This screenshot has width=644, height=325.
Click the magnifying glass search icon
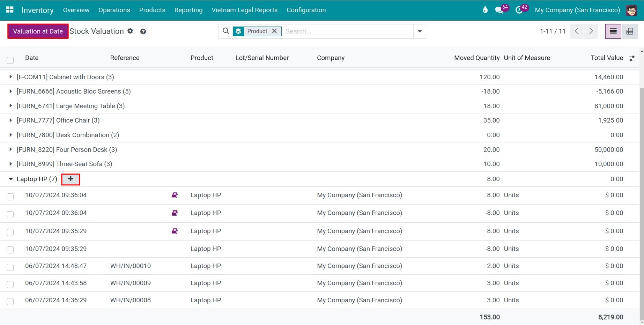pyautogui.click(x=226, y=31)
